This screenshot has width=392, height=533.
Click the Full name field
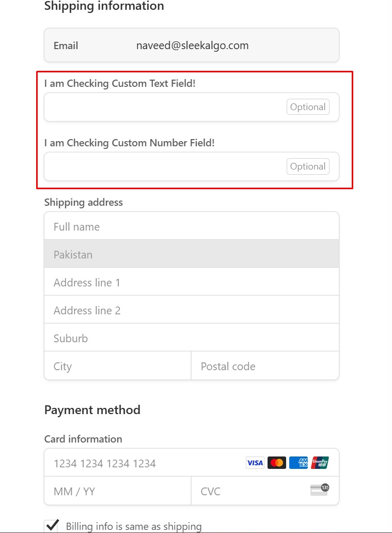[x=192, y=226]
